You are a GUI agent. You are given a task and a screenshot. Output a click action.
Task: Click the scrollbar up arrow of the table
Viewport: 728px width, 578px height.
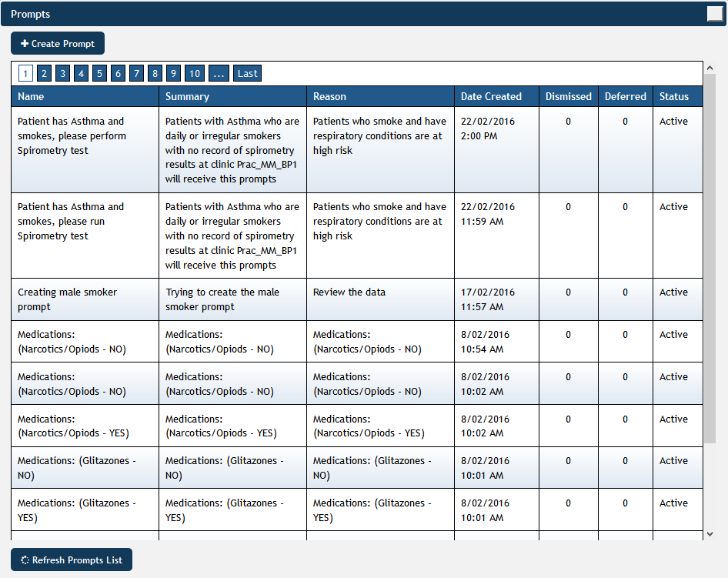pyautogui.click(x=710, y=68)
